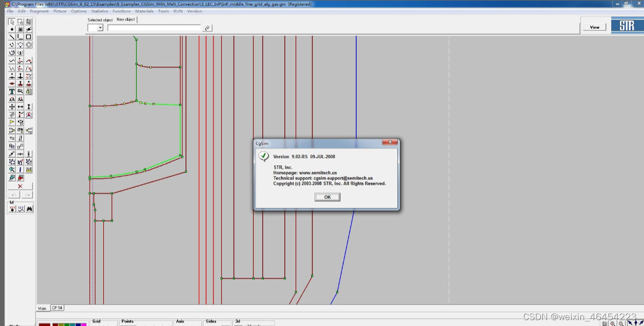The image size is (644, 326).
Task: Click the blue info 'i' tool
Action: click(x=20, y=170)
